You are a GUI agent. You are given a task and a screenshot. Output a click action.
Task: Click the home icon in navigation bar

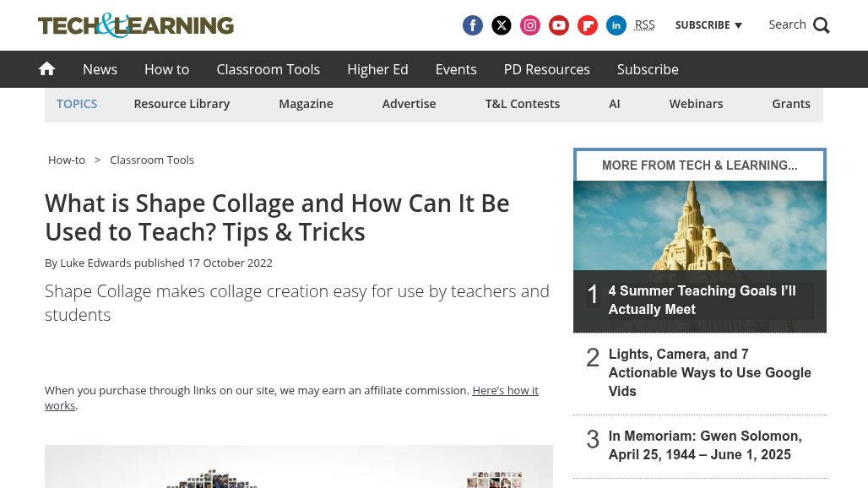(47, 69)
